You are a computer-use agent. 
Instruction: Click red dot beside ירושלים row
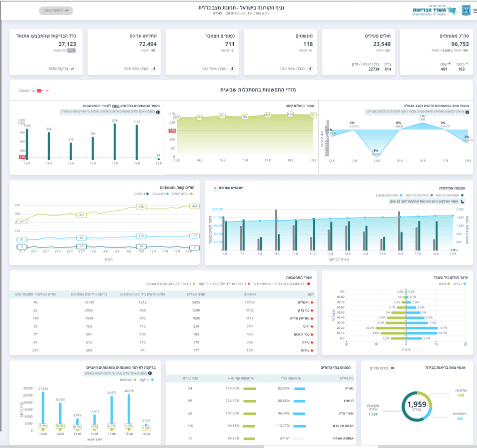312,302
